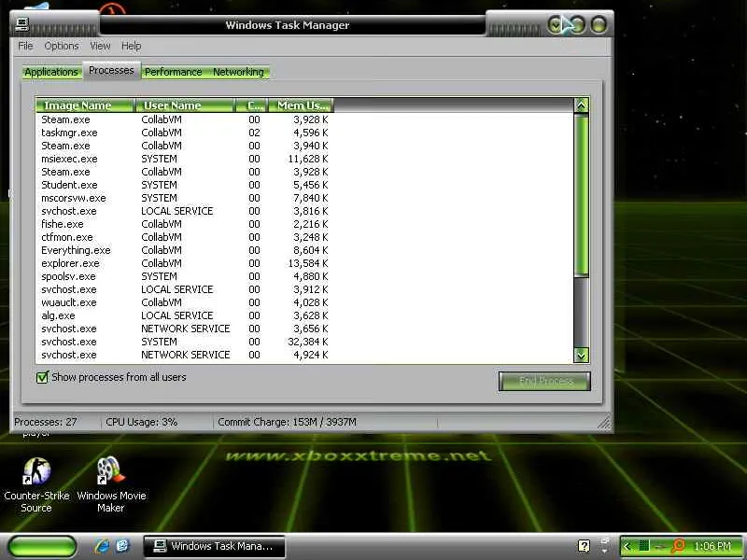
Task: Expand hidden tray icons with the chevron
Action: coord(627,546)
